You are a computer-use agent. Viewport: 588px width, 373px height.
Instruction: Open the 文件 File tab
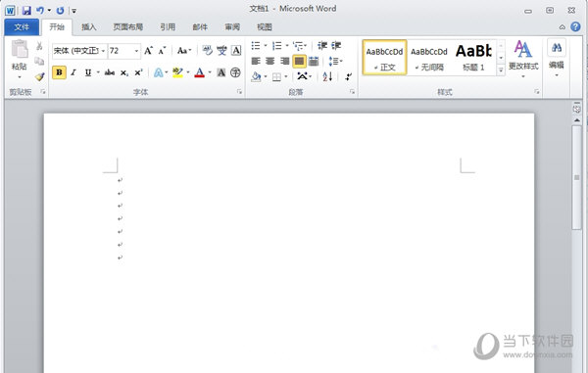pyautogui.click(x=22, y=27)
